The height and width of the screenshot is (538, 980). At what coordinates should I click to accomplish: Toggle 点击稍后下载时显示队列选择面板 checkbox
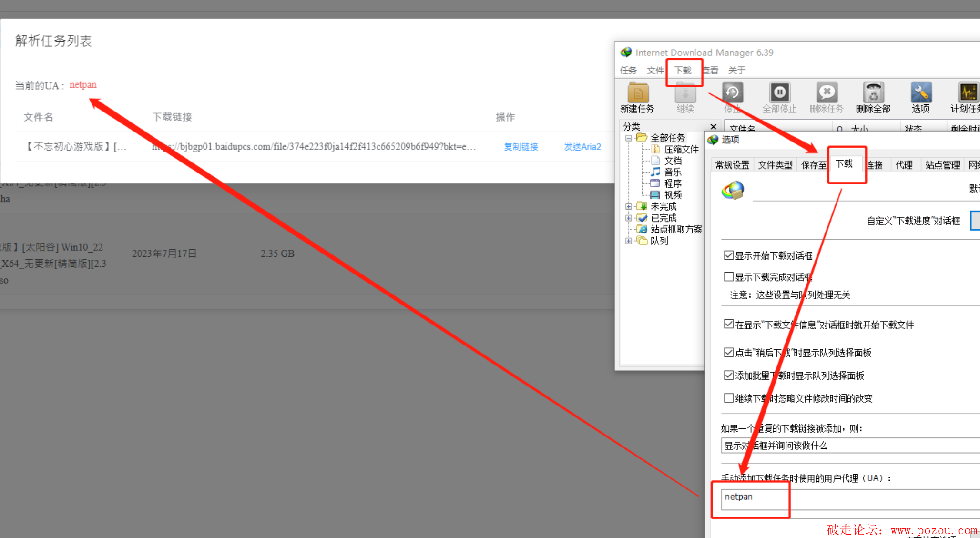pos(728,352)
